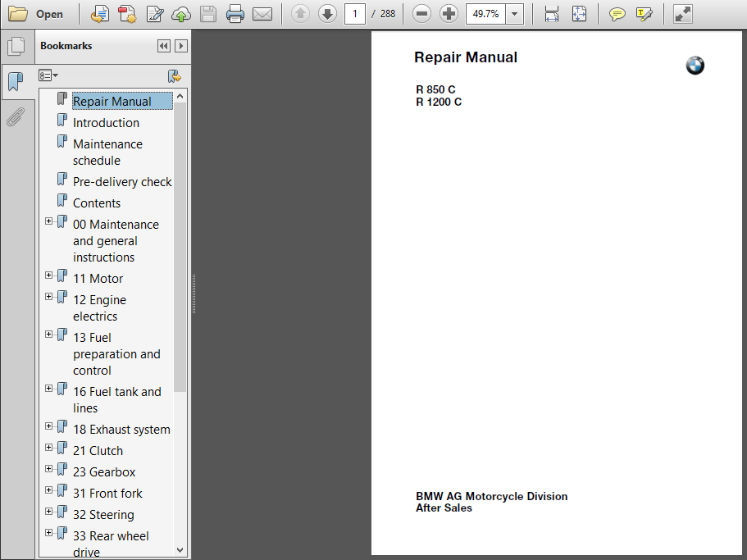Click the page number input field
The image size is (747, 560).
pos(354,14)
